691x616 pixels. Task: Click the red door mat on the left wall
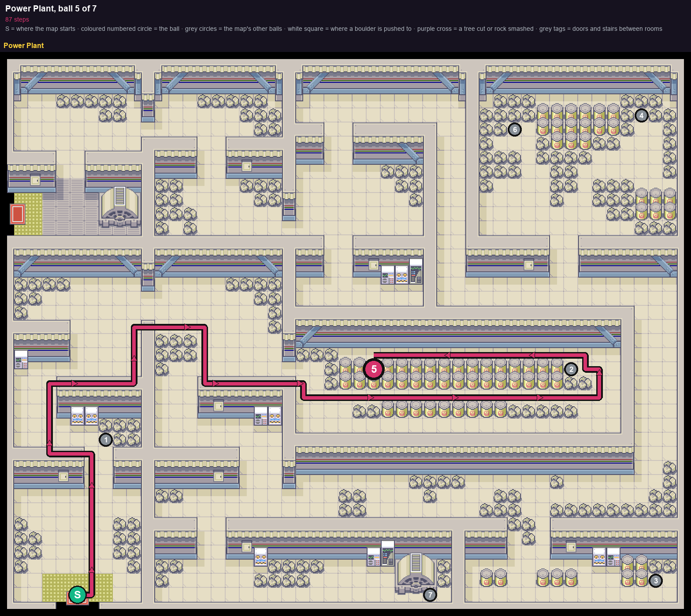pyautogui.click(x=17, y=214)
